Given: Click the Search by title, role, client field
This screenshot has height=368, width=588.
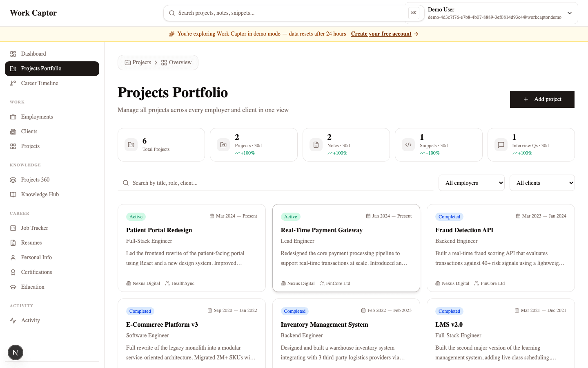Looking at the screenshot, I should click(x=276, y=183).
